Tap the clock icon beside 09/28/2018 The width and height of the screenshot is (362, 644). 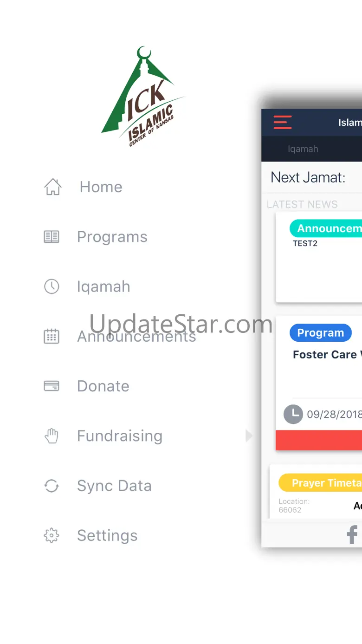[x=293, y=414]
